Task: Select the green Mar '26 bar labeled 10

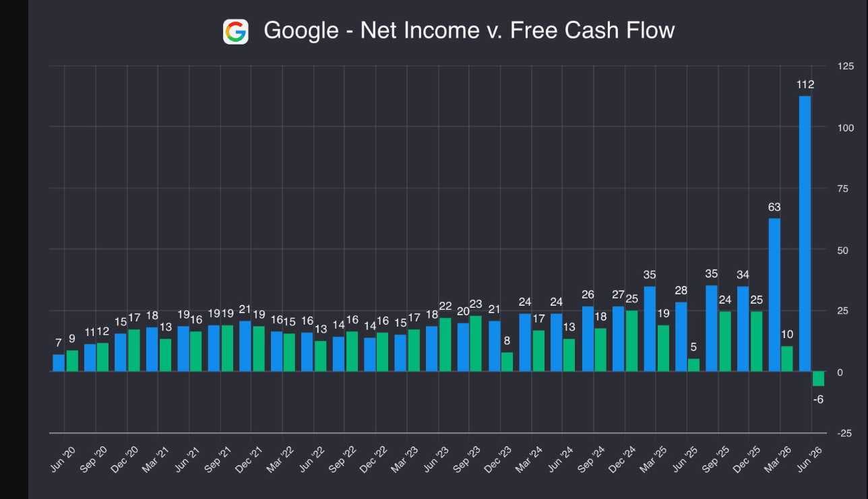Action: [x=787, y=359]
